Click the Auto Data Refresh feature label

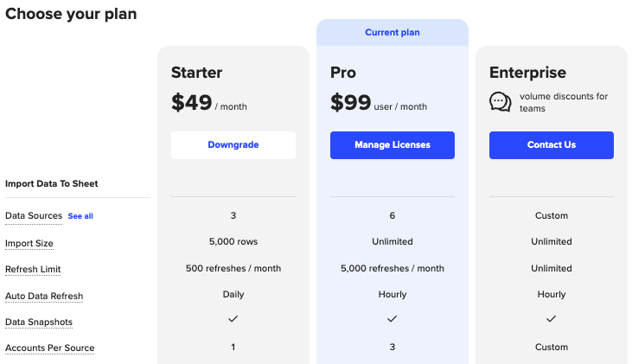point(44,296)
